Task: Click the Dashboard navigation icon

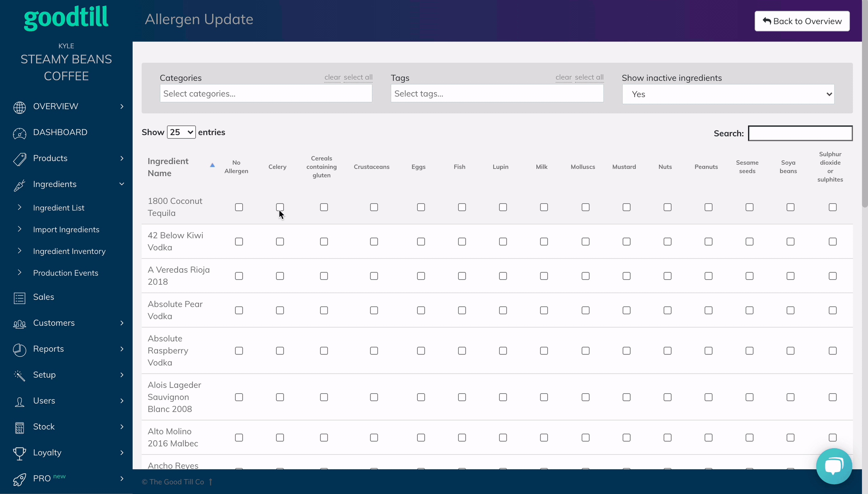Action: click(19, 132)
